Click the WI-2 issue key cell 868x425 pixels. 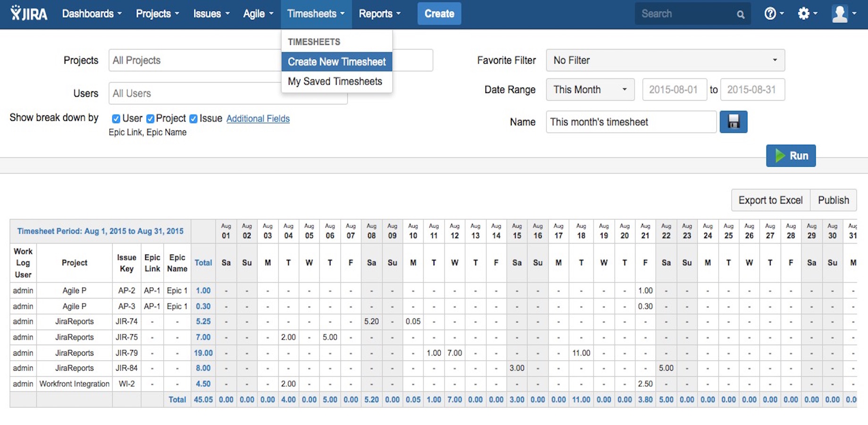(x=127, y=384)
